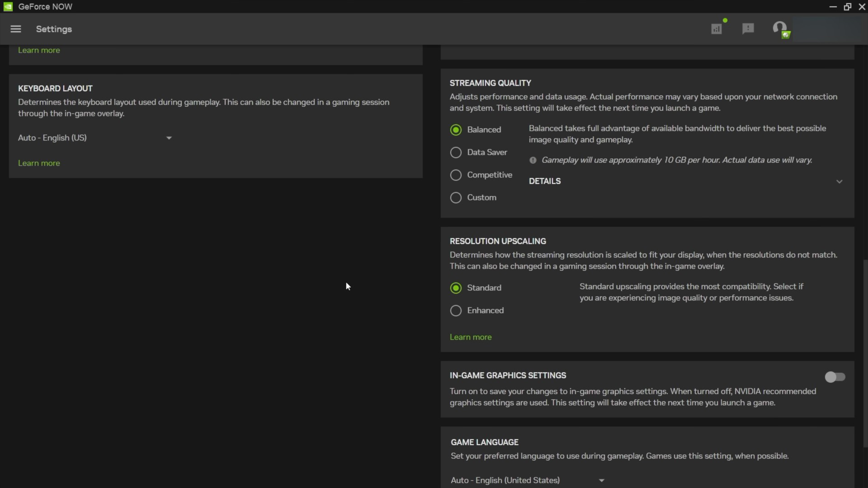Open the Game Language dropdown

coord(527,480)
